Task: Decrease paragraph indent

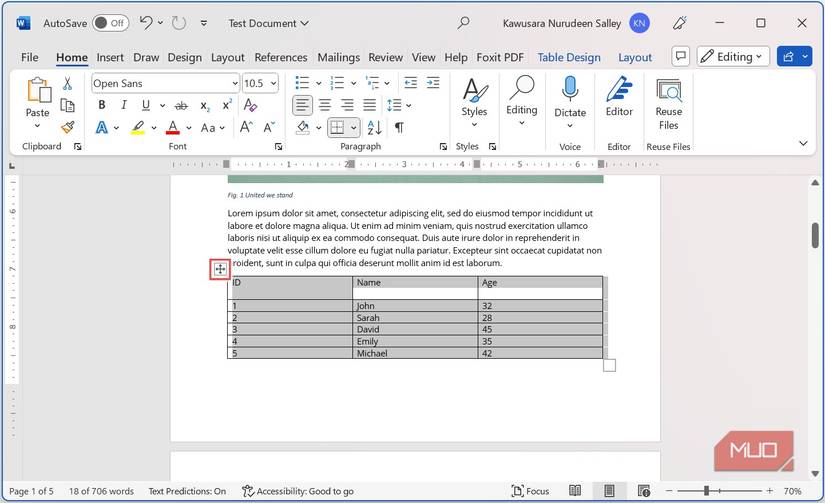Action: [x=410, y=83]
